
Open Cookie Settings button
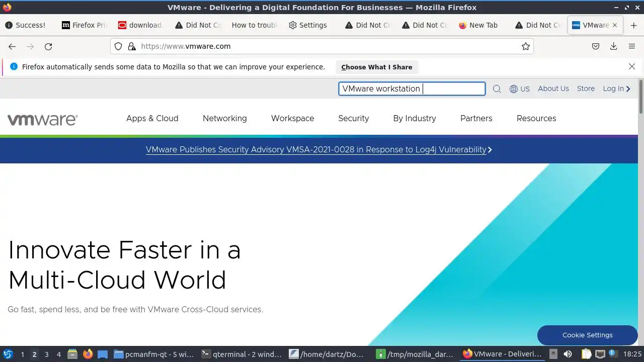click(x=587, y=335)
